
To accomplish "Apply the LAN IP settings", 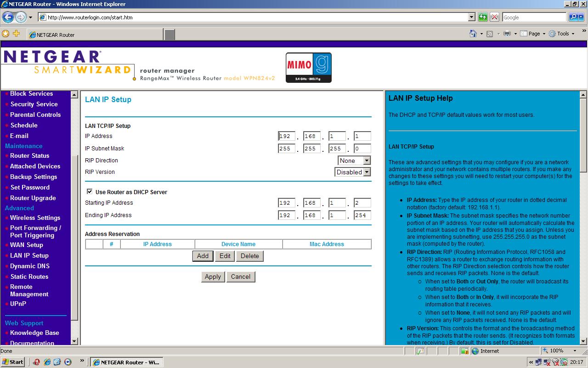I will click(213, 277).
